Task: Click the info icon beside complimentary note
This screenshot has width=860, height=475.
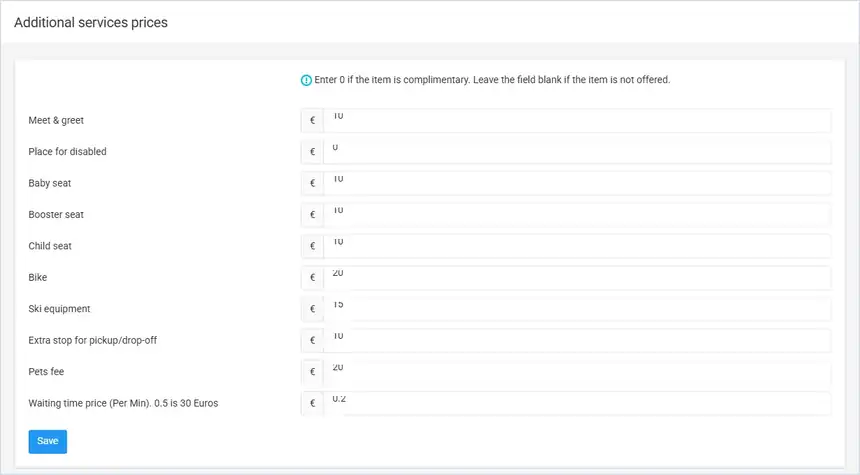Action: (306, 80)
